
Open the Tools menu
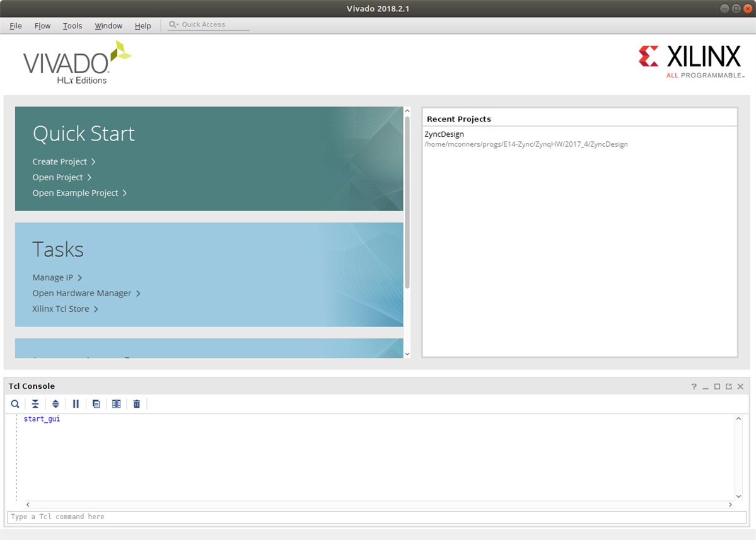pyautogui.click(x=73, y=26)
